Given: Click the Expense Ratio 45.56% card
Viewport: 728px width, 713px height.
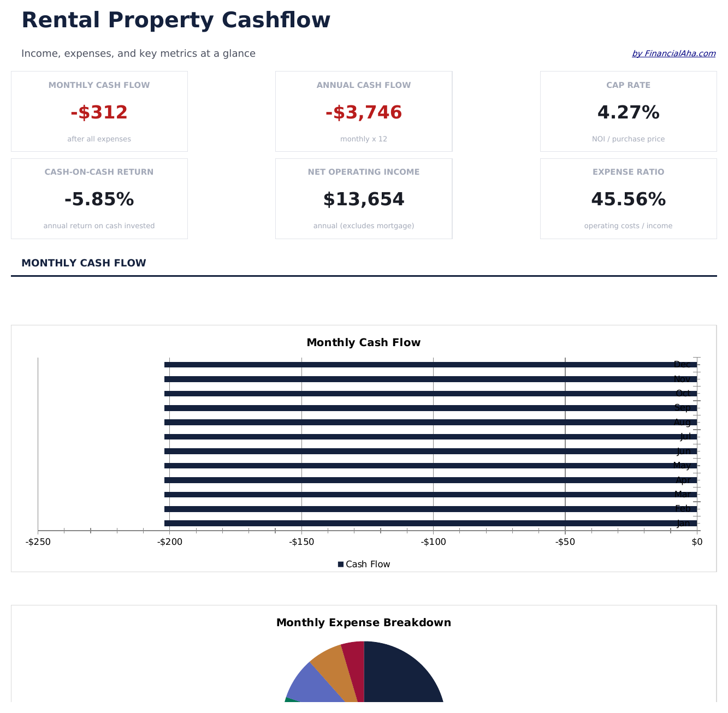Looking at the screenshot, I should click(x=628, y=199).
